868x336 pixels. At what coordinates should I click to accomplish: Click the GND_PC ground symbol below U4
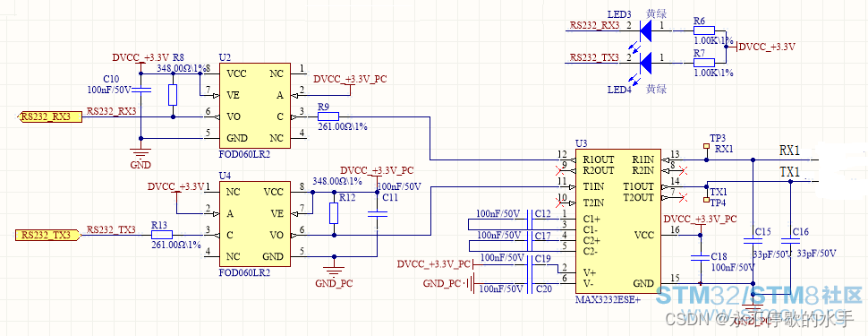333,271
